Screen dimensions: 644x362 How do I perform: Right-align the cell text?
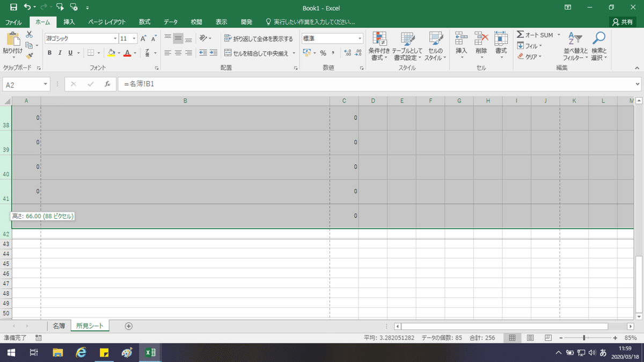pyautogui.click(x=188, y=53)
